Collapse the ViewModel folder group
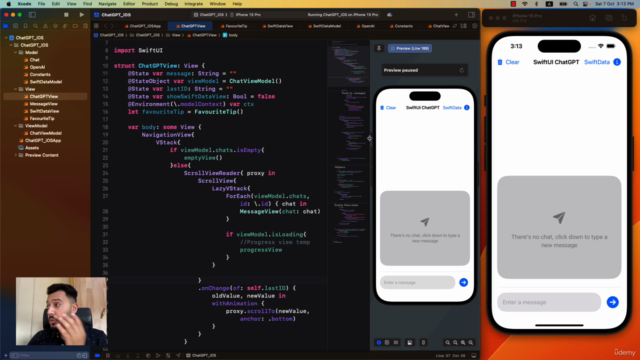Viewport: 640px width, 360px height. pyautogui.click(x=16, y=126)
